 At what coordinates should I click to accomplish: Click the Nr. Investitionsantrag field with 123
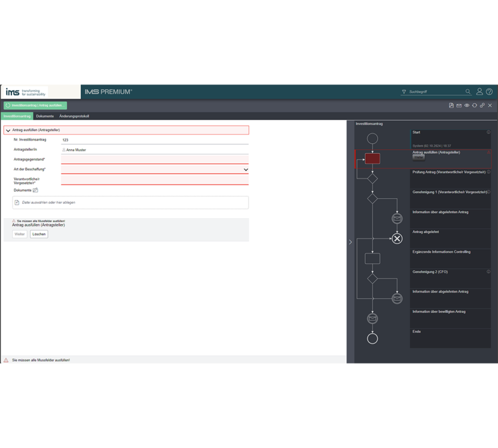tap(154, 140)
